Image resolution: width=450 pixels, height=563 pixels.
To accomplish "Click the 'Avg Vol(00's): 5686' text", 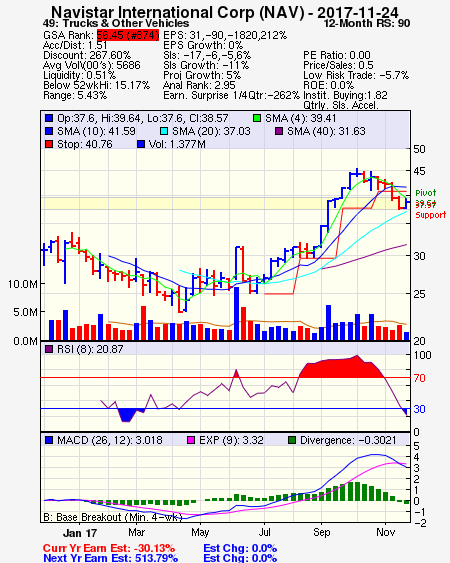I will (92, 65).
